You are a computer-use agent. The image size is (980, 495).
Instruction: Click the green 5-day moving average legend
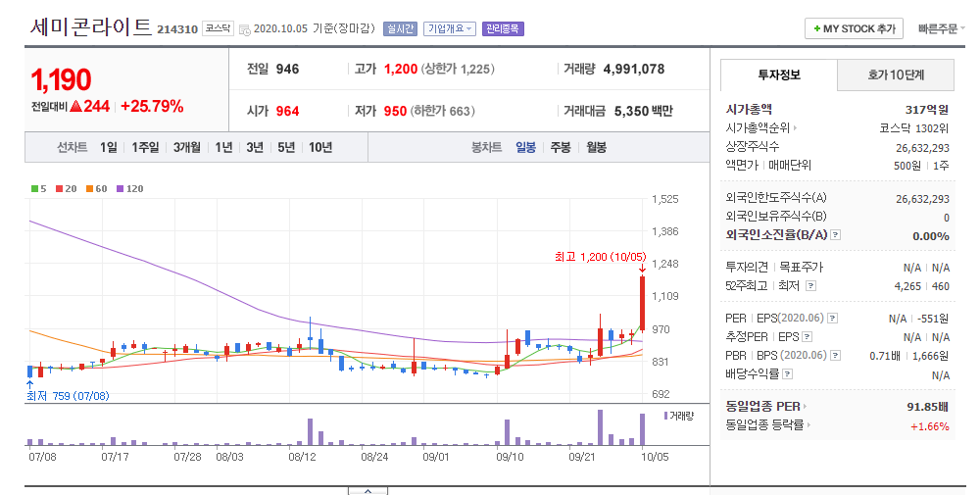pos(39,189)
